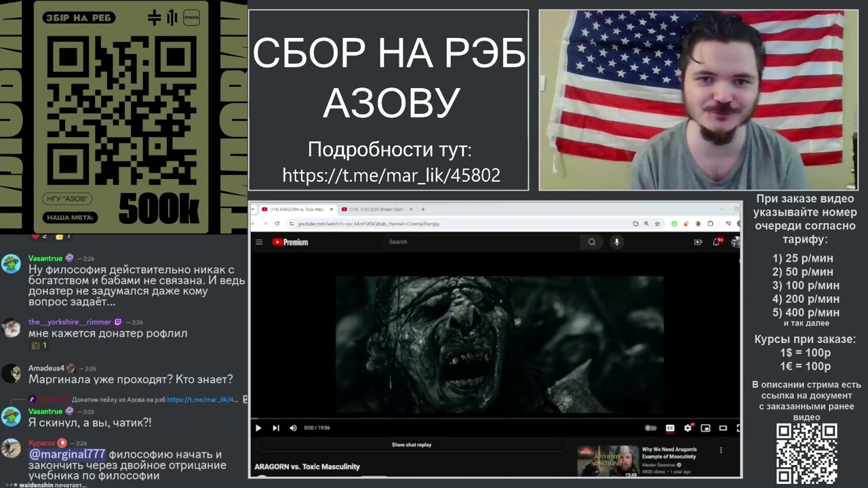Open extensions puzzle icon
This screenshot has height=488, width=868.
click(711, 224)
